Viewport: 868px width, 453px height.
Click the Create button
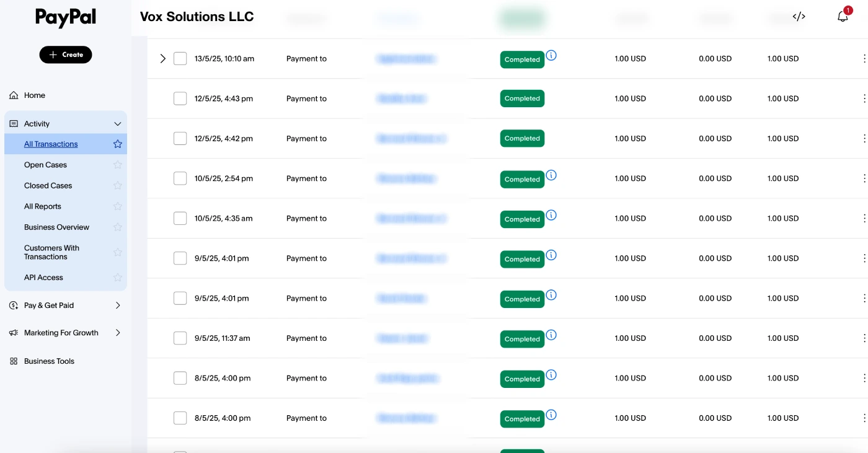pos(65,55)
